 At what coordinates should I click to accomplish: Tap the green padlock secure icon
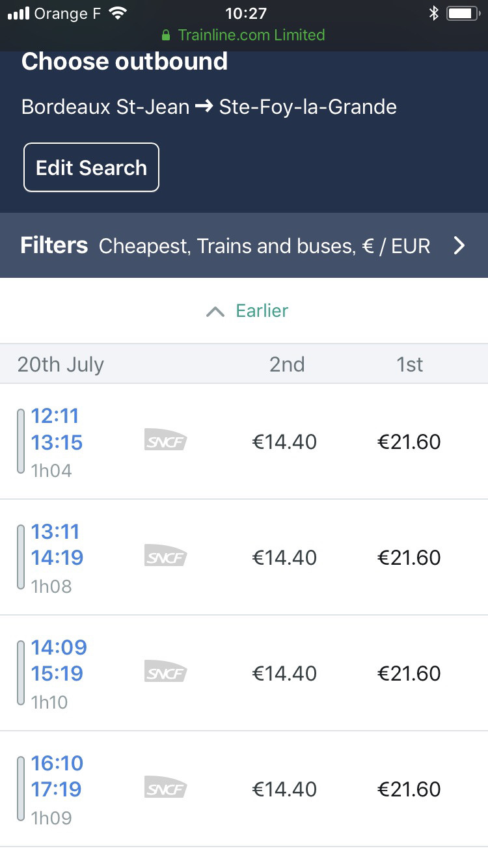(166, 35)
